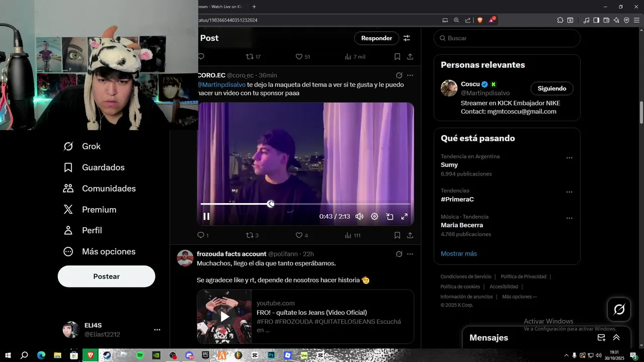Click Siguiendo button for Coscu
The image size is (644, 362).
click(552, 88)
